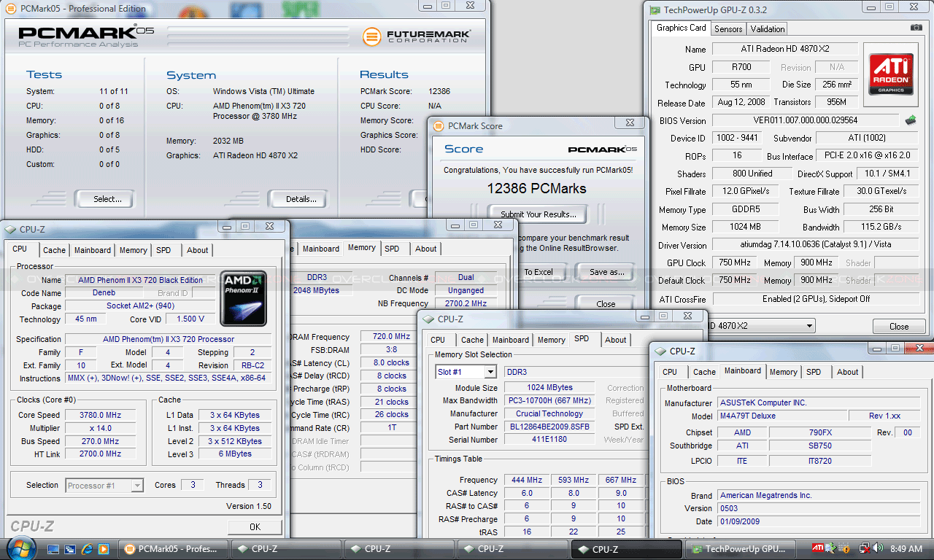Viewport: 934px width, 560px height.
Task: Switch to Sensors tab in GPU-Z
Action: click(x=728, y=29)
